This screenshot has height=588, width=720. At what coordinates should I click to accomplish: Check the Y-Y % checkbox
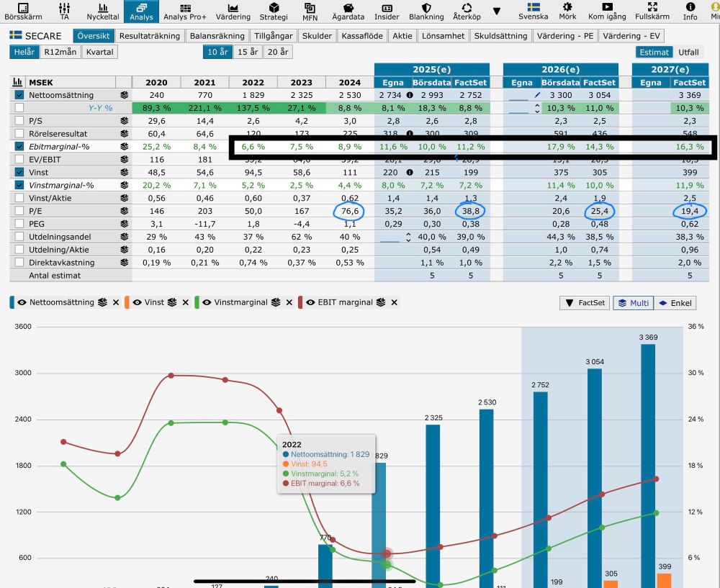[x=19, y=108]
